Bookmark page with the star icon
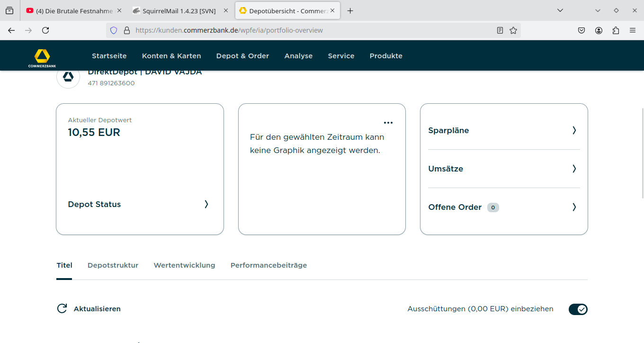 pos(513,30)
